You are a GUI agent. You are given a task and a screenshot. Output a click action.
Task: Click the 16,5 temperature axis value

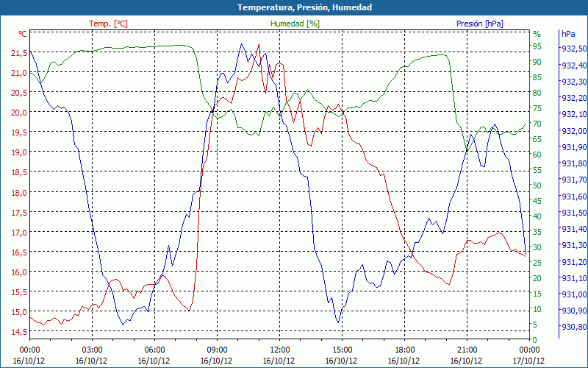point(19,252)
